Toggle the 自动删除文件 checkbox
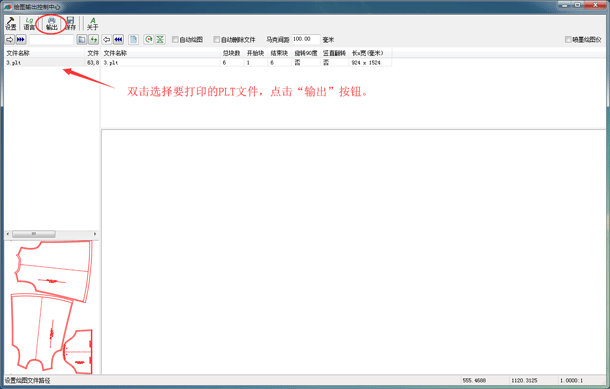The image size is (610, 389). pyautogui.click(x=217, y=39)
